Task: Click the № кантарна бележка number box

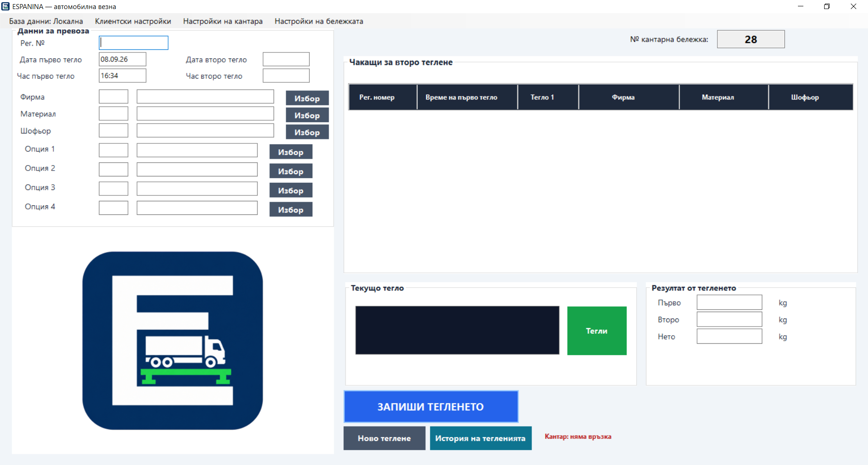Action: [x=751, y=39]
